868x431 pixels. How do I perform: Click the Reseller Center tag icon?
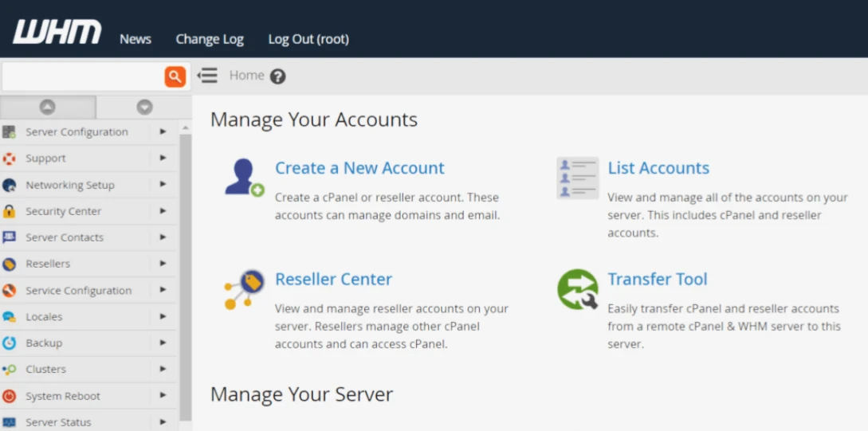point(244,289)
